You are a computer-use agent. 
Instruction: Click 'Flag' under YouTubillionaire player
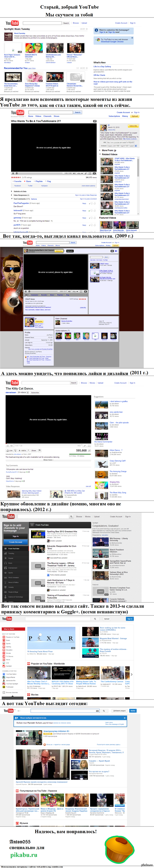pyautogui.click(x=49, y=181)
